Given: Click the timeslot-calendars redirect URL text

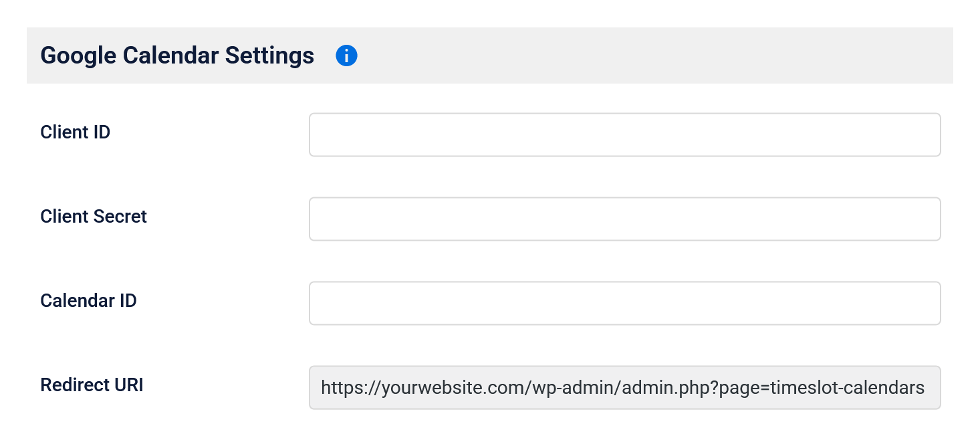Looking at the screenshot, I should click(622, 387).
